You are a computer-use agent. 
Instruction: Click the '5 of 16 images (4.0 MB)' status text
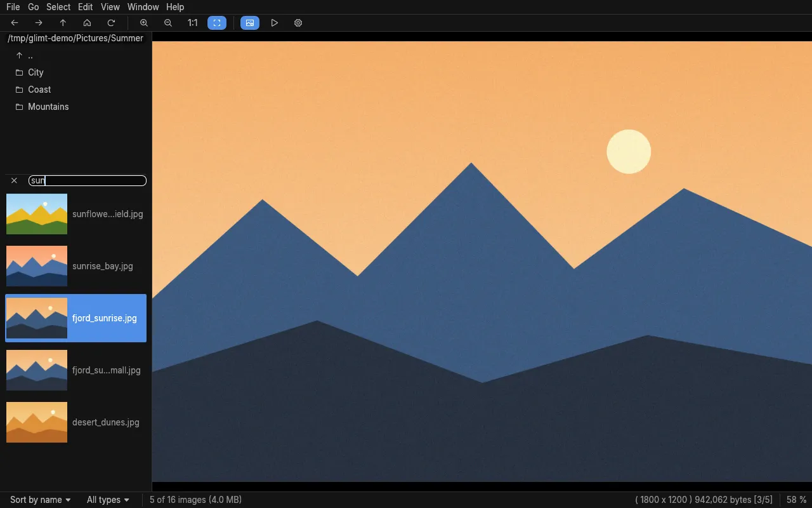pos(195,500)
